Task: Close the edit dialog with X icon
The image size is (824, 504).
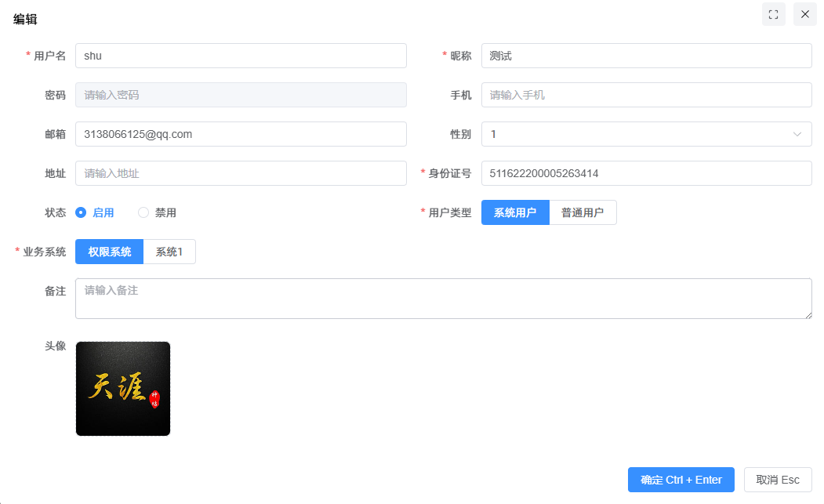Action: click(x=804, y=14)
